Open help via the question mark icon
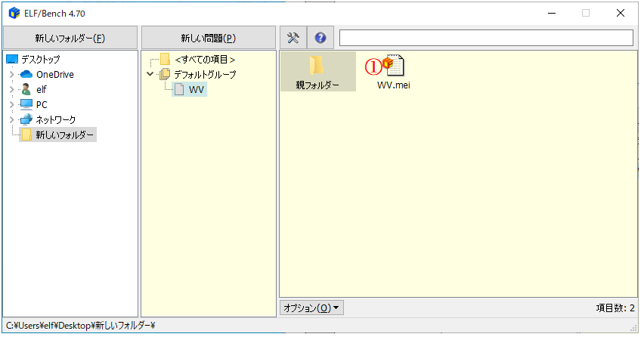The height and width of the screenshot is (337, 644). tap(320, 38)
